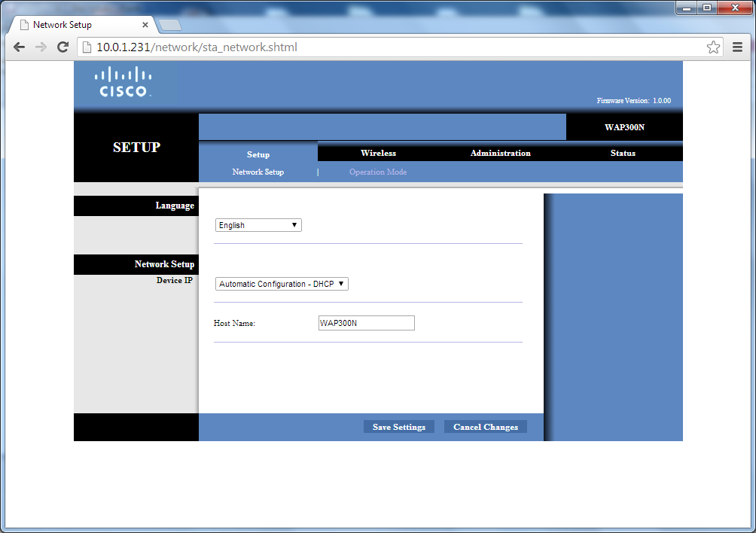Click the Cancel Changes button
This screenshot has width=756, height=533.
(x=486, y=427)
